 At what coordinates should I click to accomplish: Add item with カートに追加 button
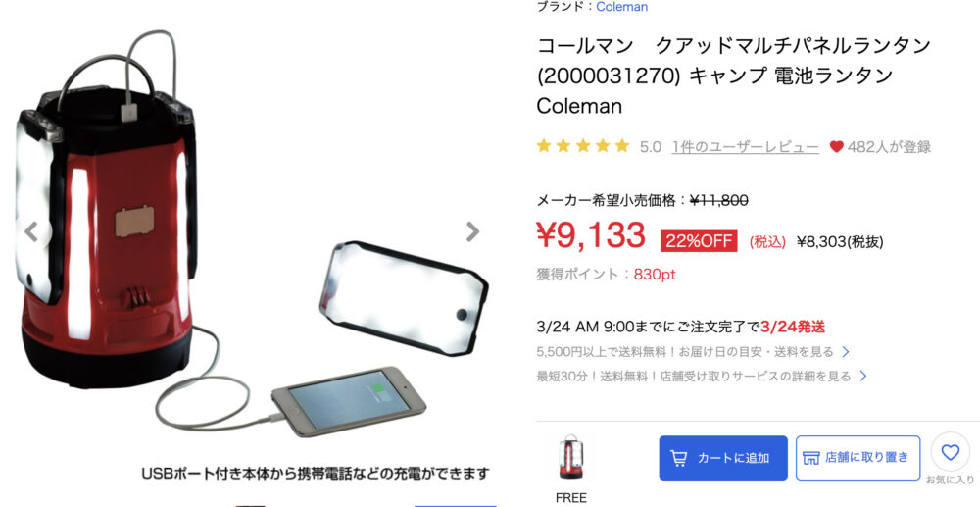[723, 458]
